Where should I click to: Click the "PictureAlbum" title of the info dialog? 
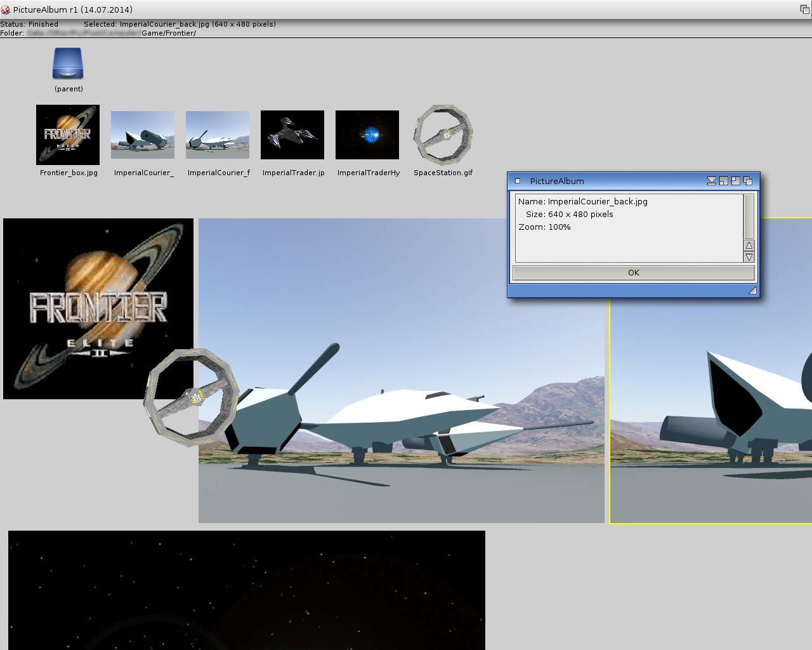tap(557, 181)
